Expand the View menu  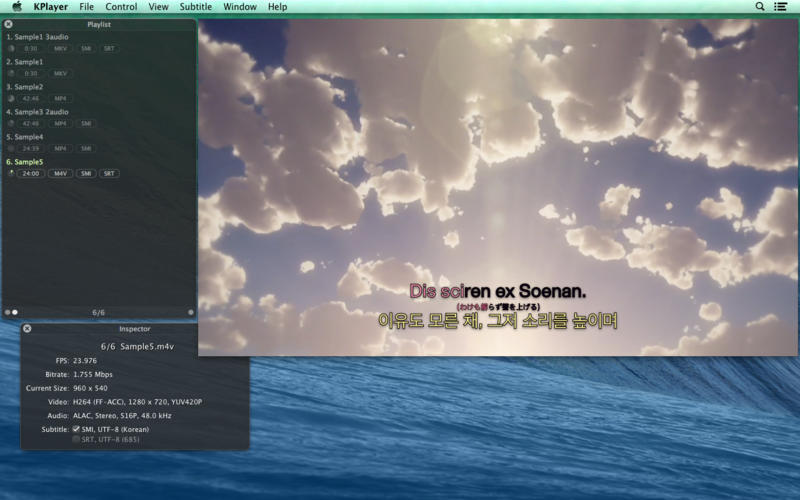[x=158, y=7]
